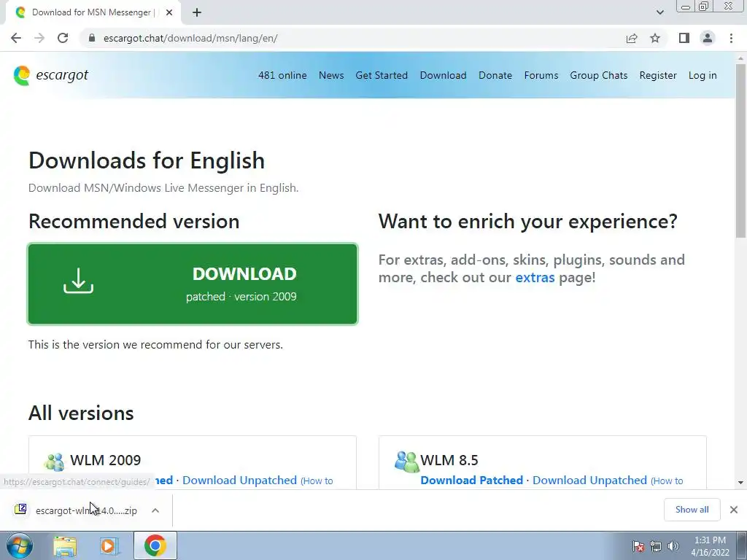Screen dimensions: 747x560
Task: Reload the page with the refresh icon
Action: point(63,38)
